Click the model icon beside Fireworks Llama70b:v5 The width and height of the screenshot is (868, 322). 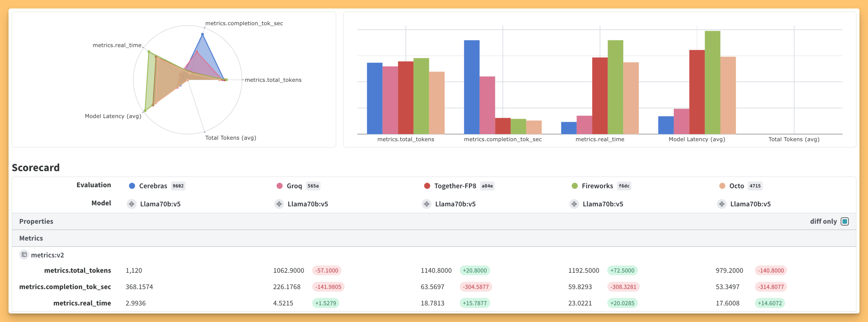click(574, 204)
